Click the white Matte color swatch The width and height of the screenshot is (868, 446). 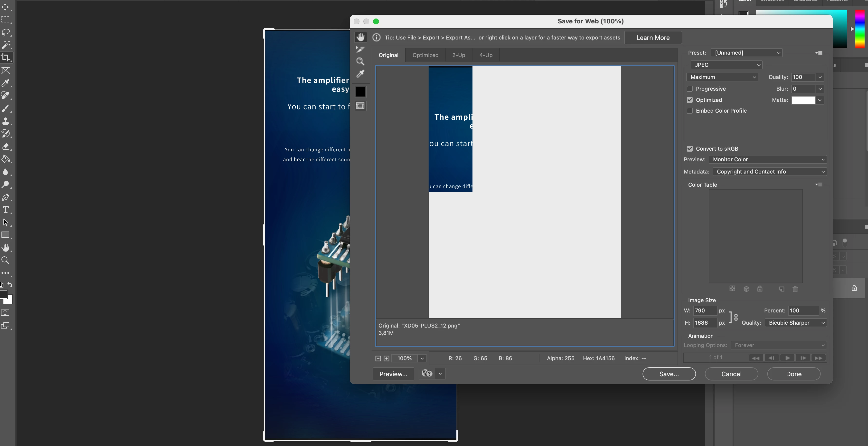point(803,100)
